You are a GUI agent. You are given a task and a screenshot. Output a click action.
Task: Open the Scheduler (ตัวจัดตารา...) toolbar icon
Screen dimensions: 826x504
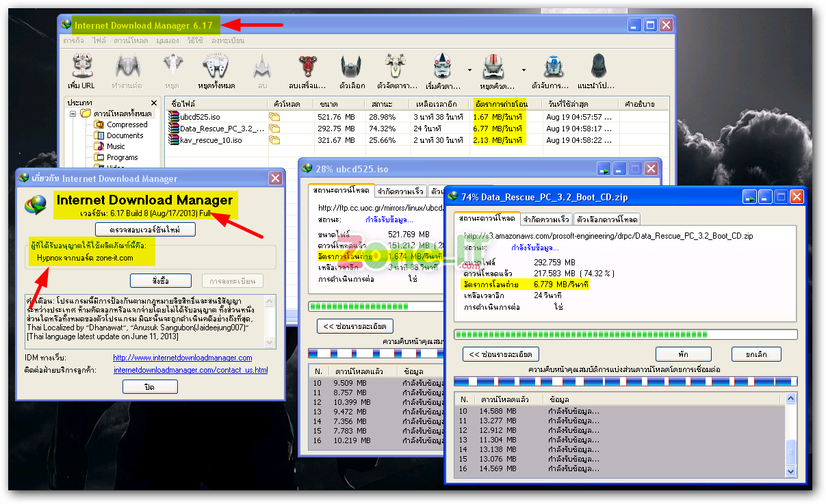[394, 66]
